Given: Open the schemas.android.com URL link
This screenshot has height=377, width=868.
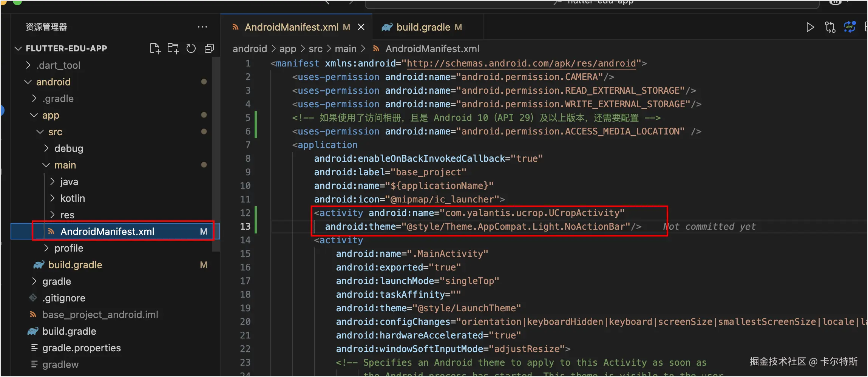Looking at the screenshot, I should [521, 63].
